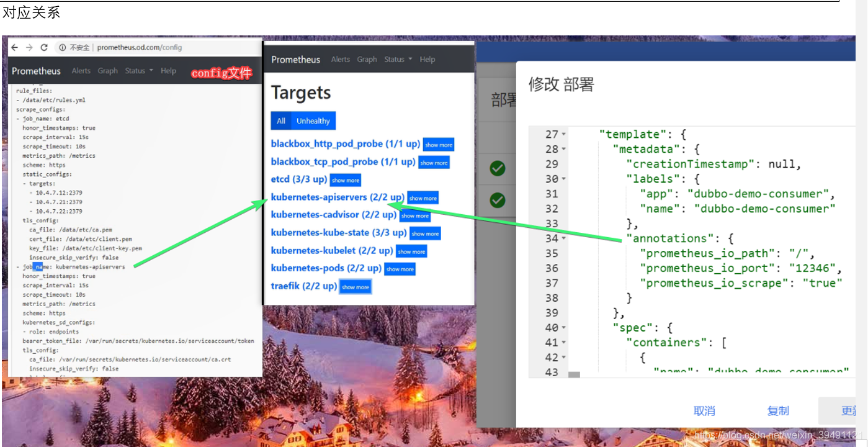
Task: Show more for kubernetes-apiservers
Action: 423,198
